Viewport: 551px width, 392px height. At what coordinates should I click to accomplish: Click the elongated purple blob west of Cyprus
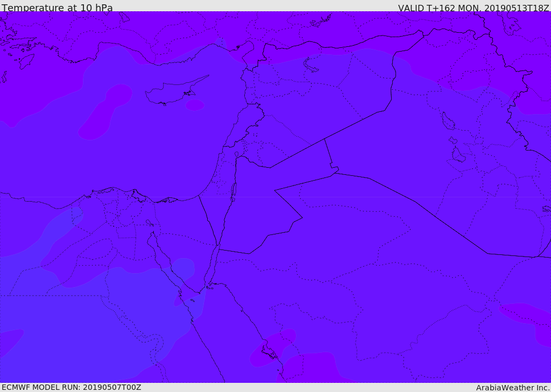click(105, 112)
